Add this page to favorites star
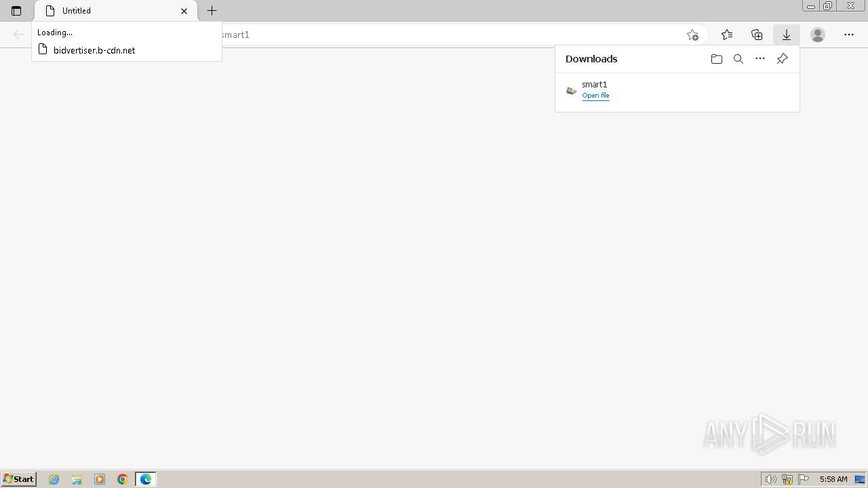This screenshot has width=868, height=488. pos(692,35)
